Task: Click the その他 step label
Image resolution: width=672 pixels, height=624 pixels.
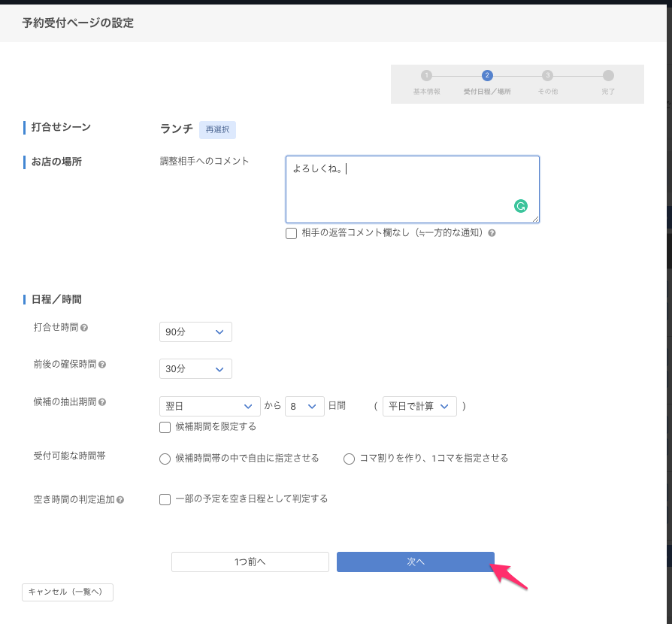Action: coord(548,92)
